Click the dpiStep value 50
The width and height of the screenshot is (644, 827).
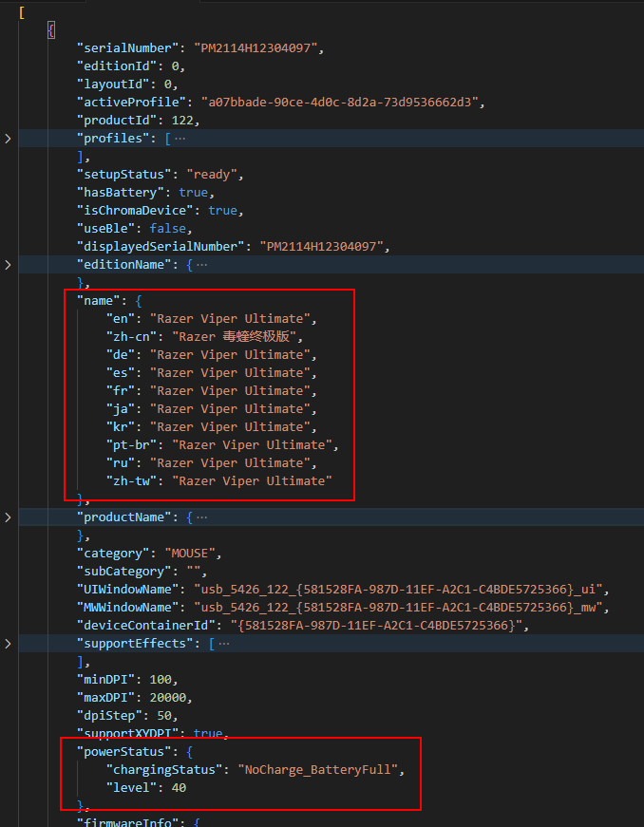tap(164, 716)
